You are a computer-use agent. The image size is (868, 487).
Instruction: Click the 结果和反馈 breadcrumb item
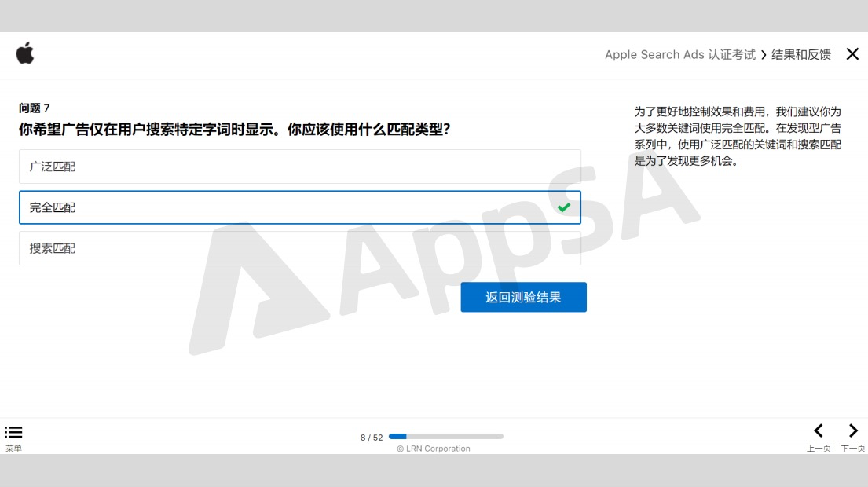[801, 55]
